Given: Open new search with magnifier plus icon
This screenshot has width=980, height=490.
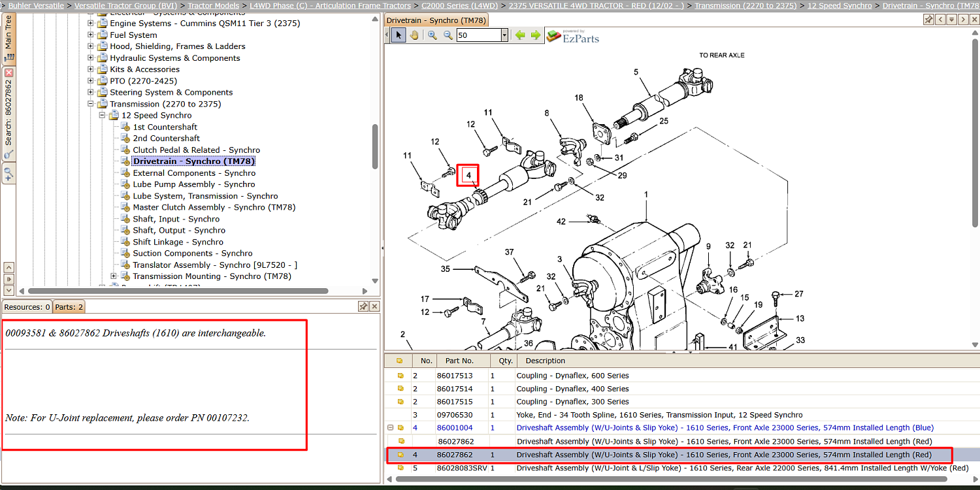Looking at the screenshot, I should (x=9, y=174).
